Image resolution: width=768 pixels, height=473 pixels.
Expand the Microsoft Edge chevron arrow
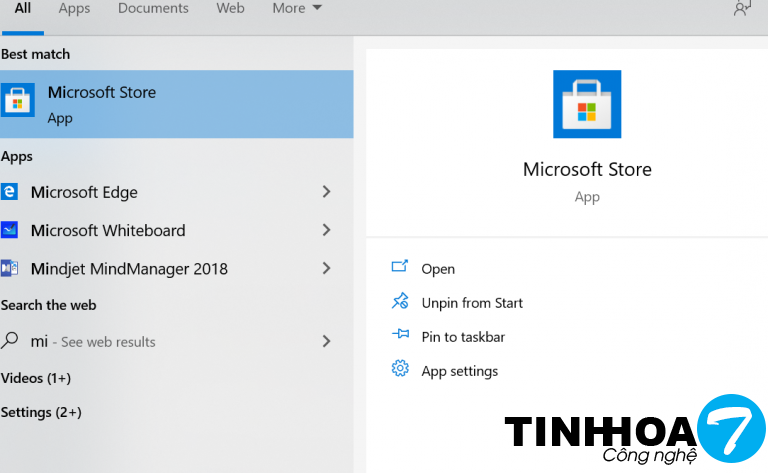point(326,192)
